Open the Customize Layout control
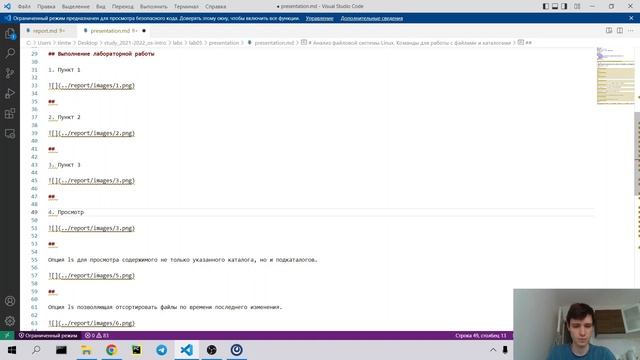Screen dimensions: 640x360 pos(577,6)
